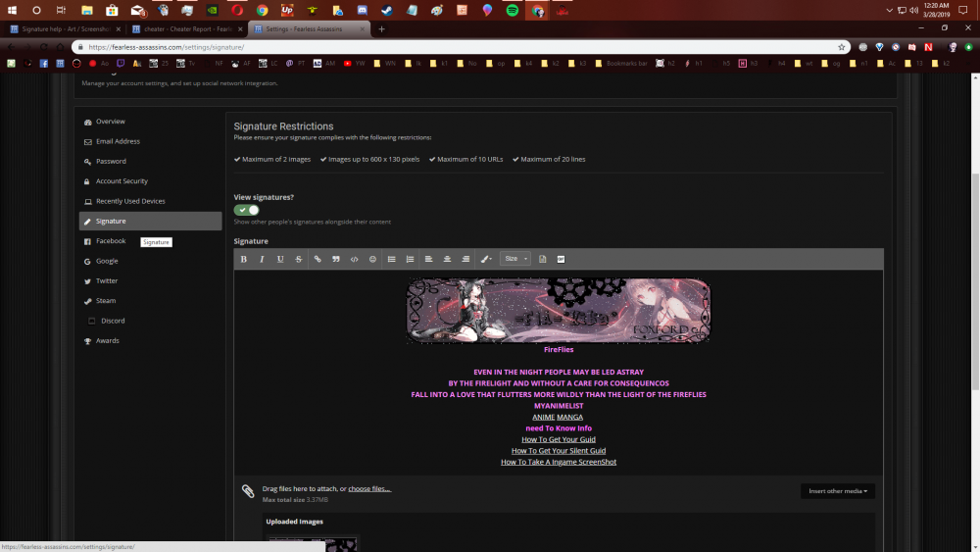Switch to Signature help browser tab
Screen dimensions: 980x552
[65, 28]
